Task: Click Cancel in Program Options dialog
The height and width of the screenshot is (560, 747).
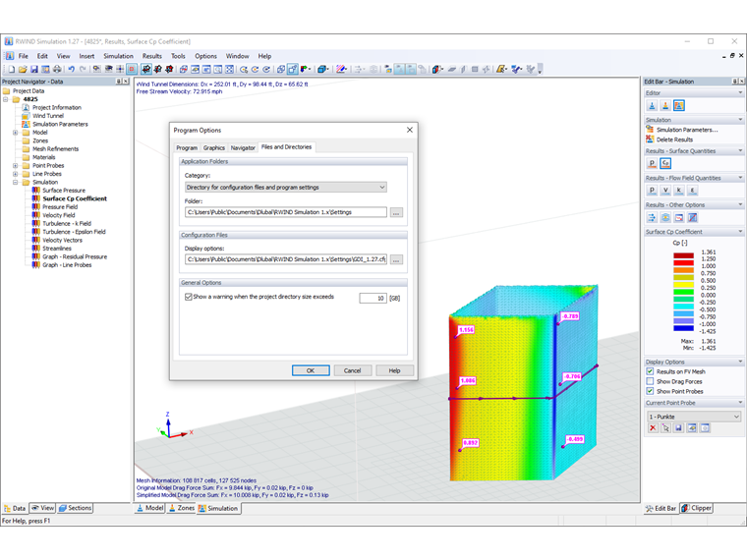Action: click(x=353, y=370)
